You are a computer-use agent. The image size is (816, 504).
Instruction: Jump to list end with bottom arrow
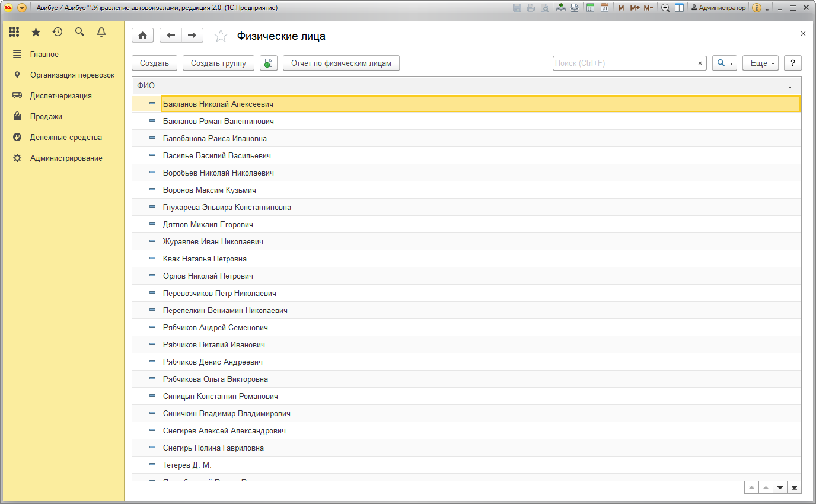[x=794, y=487]
